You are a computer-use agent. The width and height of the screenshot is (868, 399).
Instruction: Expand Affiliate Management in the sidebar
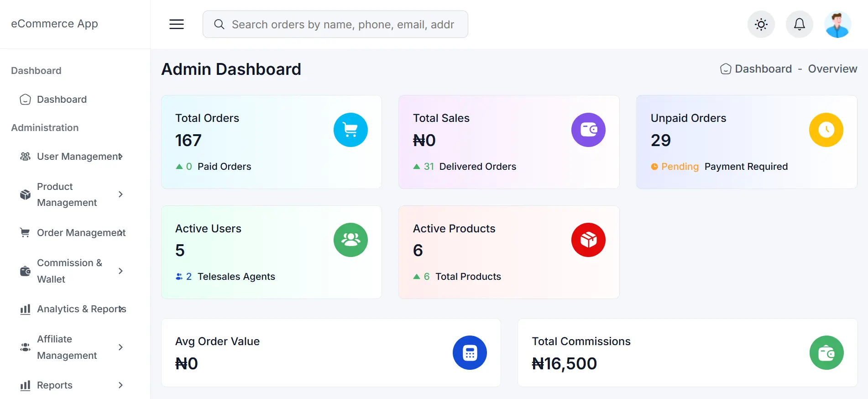pyautogui.click(x=73, y=347)
